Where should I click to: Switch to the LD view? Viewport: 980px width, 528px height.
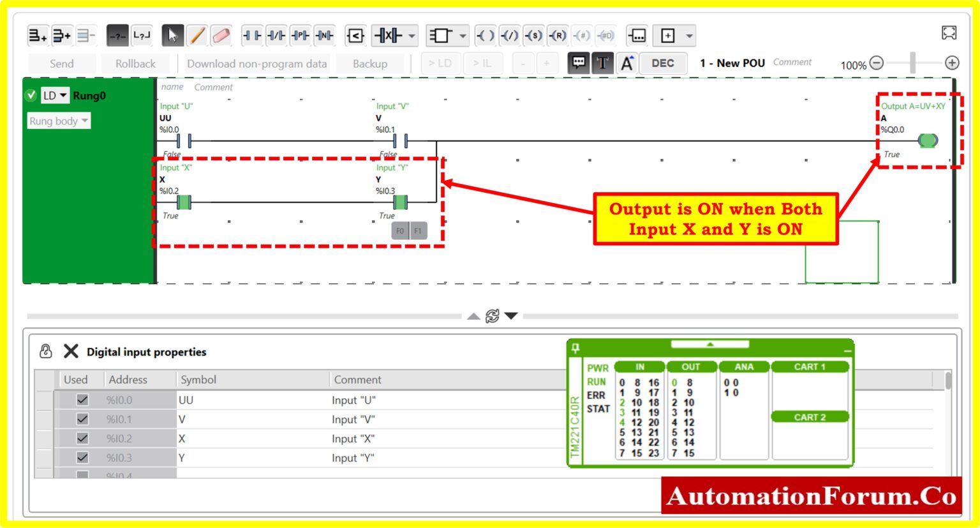click(440, 63)
